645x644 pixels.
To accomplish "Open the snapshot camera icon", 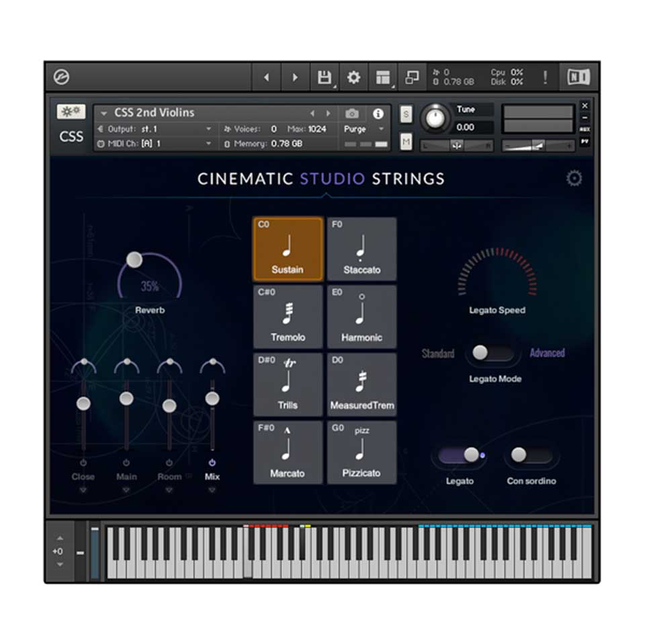I will tap(351, 114).
